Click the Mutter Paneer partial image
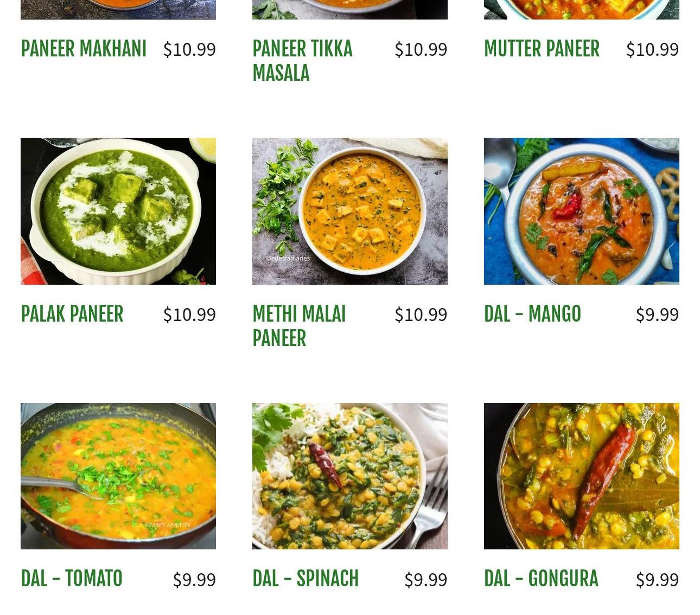The image size is (700, 615). coord(582,10)
